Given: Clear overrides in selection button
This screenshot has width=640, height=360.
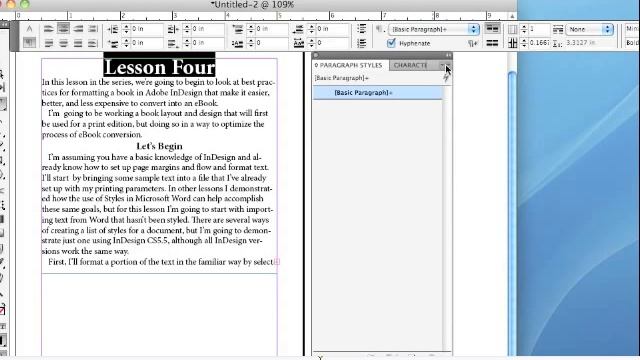Looking at the screenshot, I should [473, 43].
